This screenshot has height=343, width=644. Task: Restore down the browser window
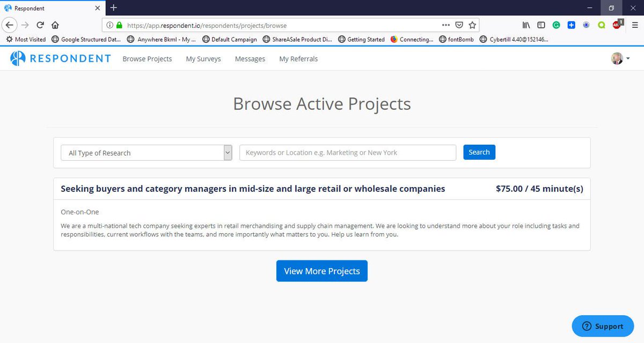[611, 8]
